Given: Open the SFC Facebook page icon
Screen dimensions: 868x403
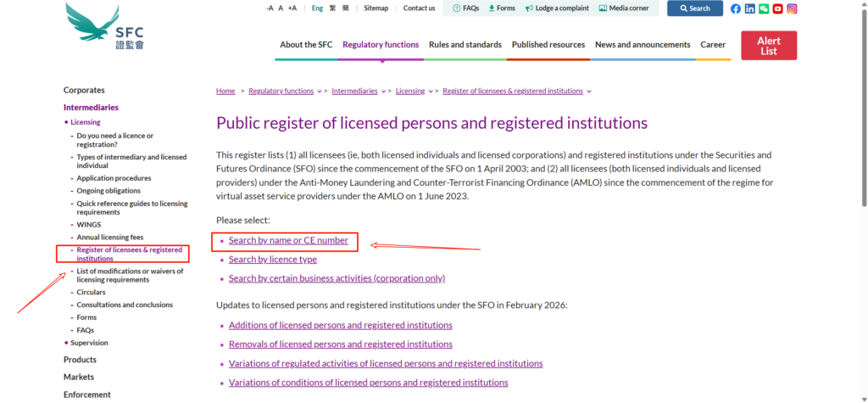Looking at the screenshot, I should coord(736,8).
